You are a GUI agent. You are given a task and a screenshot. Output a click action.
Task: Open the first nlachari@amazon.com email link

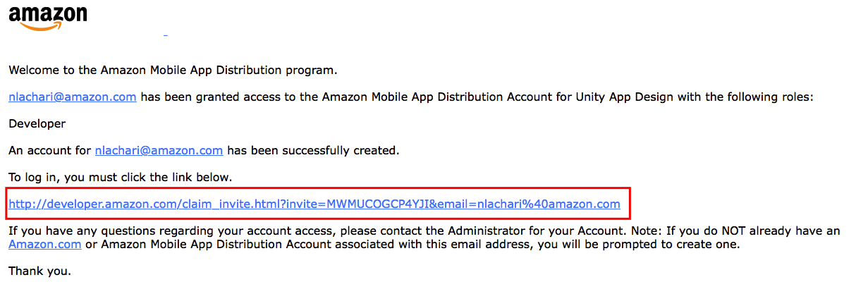click(x=73, y=97)
